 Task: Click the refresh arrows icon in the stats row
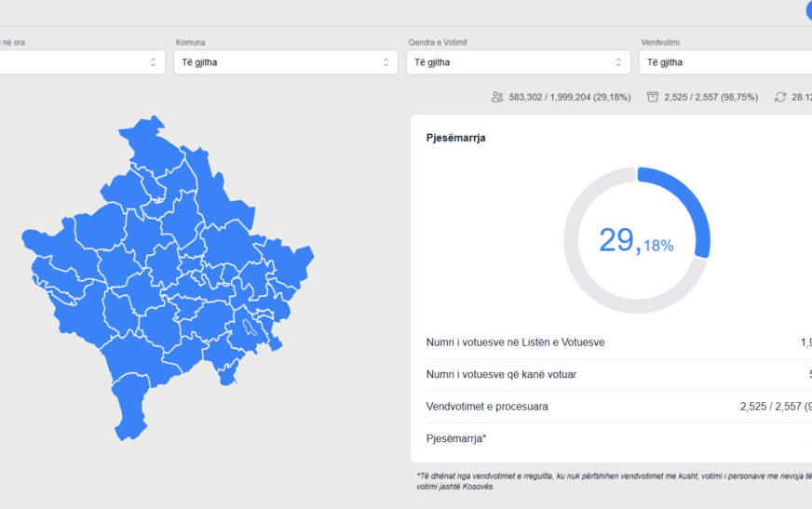tap(780, 97)
